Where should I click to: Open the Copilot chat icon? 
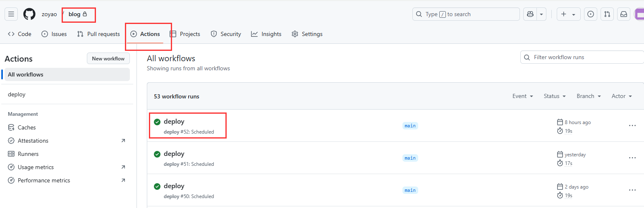point(530,14)
